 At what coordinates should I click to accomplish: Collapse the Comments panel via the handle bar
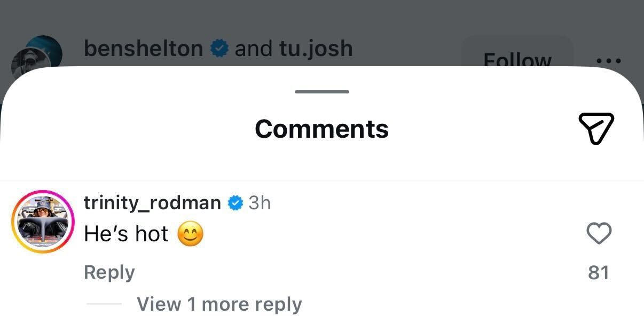tap(321, 91)
